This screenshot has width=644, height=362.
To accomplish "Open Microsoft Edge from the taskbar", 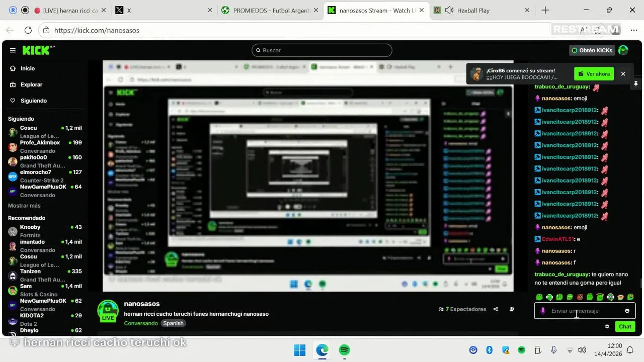I will tap(322, 350).
